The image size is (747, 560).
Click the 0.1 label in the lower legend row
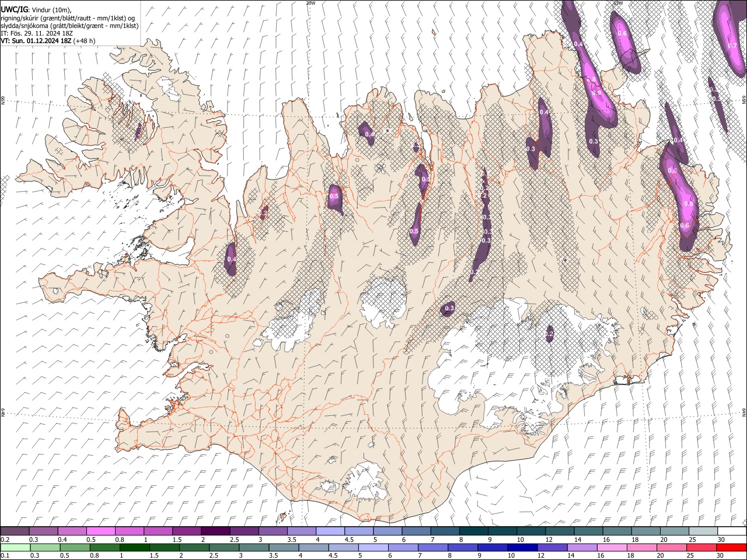pos(5,555)
